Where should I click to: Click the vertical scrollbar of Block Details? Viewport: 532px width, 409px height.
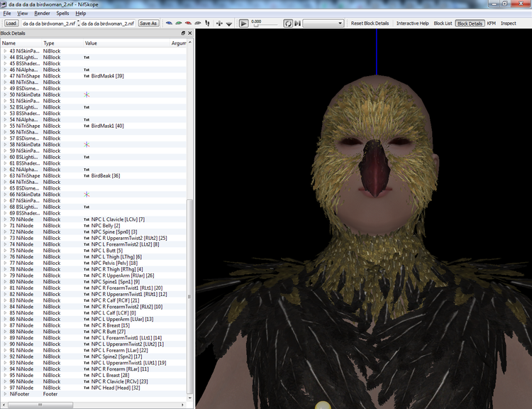tap(189, 298)
